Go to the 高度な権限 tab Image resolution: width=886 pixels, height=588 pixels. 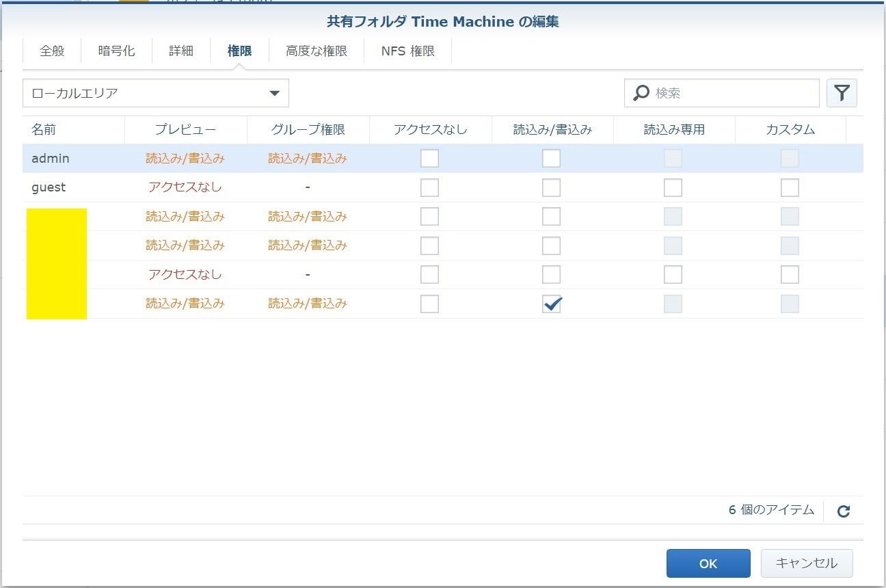[x=317, y=51]
